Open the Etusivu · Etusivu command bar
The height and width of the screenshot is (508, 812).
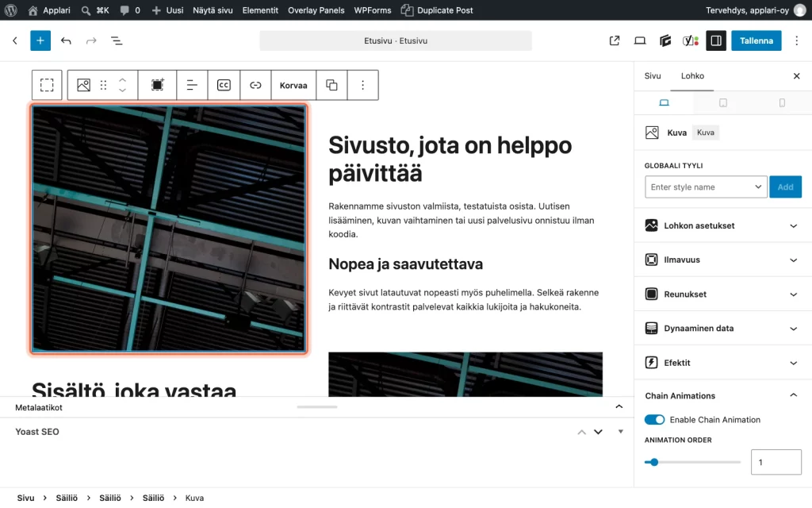(396, 40)
